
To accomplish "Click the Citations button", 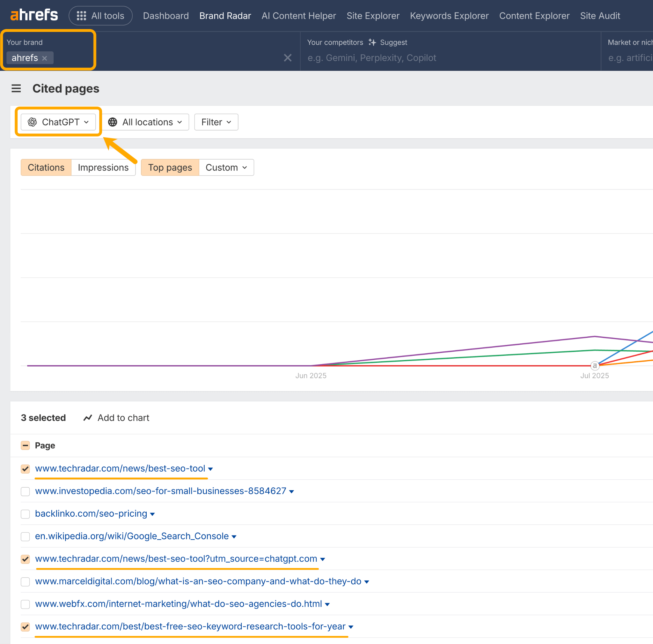I will click(46, 167).
